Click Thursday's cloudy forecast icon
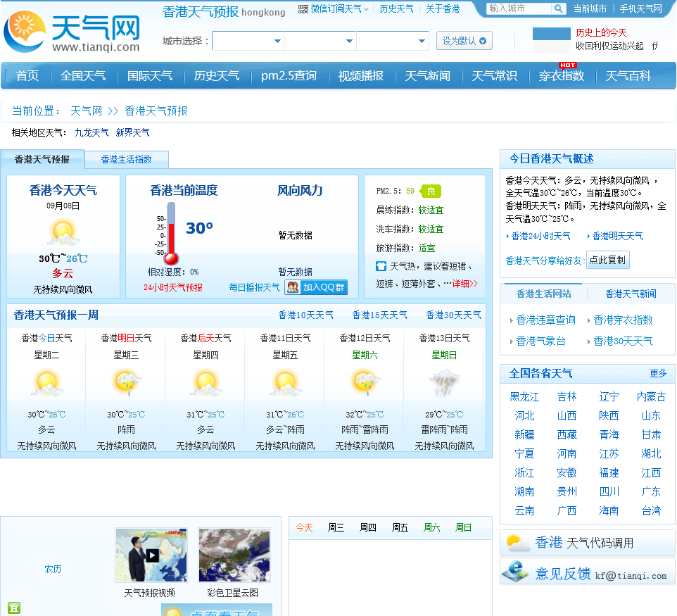677x616 pixels. (x=206, y=384)
